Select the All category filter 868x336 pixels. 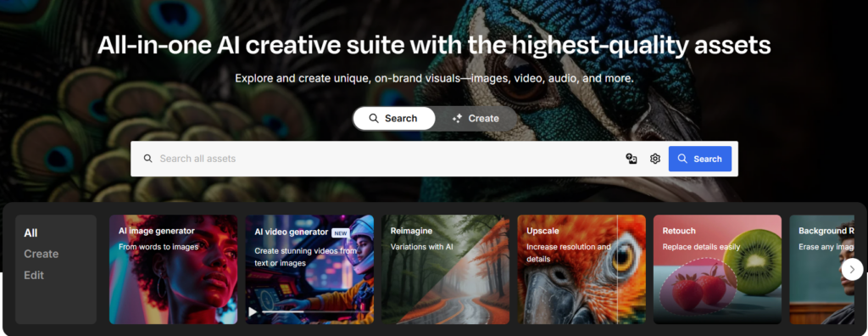coord(31,232)
